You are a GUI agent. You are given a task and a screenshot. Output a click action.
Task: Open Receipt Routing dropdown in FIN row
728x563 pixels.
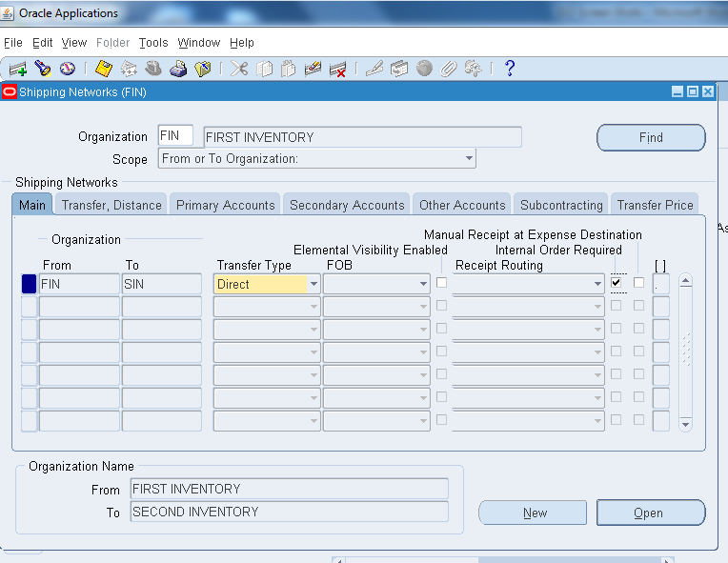pyautogui.click(x=597, y=284)
